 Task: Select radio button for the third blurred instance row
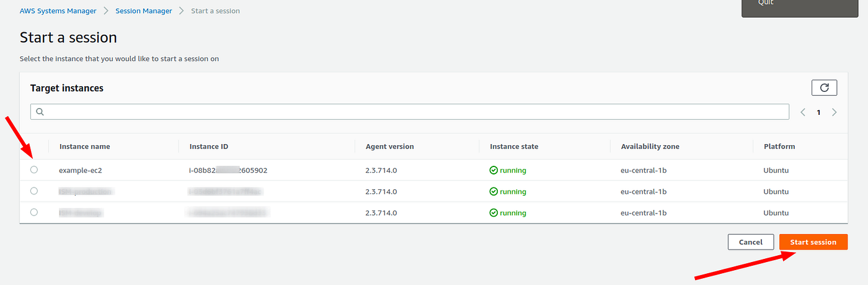coord(34,212)
